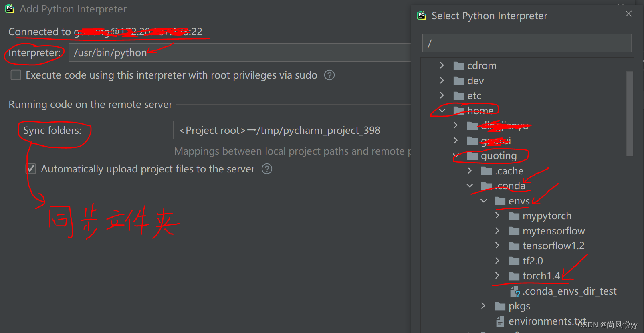Image resolution: width=644 pixels, height=333 pixels.
Task: Select the guoting tree row label
Action: pos(499,156)
